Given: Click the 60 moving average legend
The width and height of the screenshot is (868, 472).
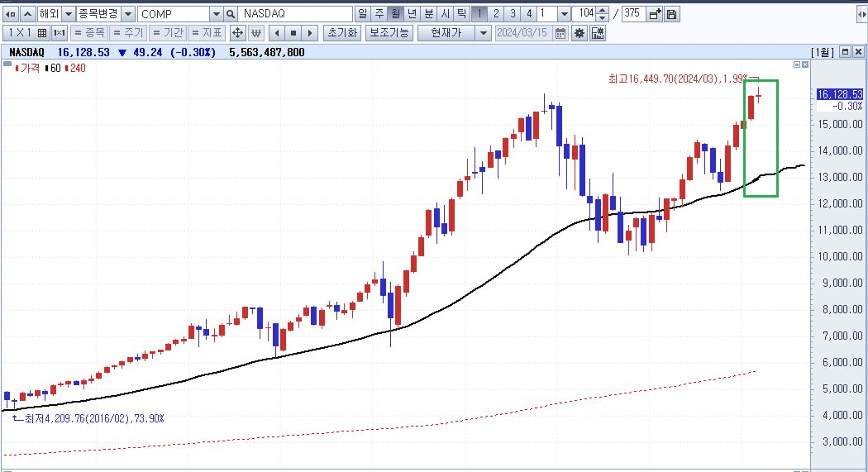Looking at the screenshot, I should click(55, 68).
